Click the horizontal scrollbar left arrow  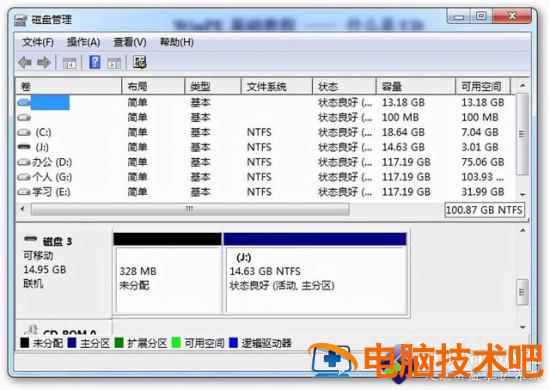[23, 209]
